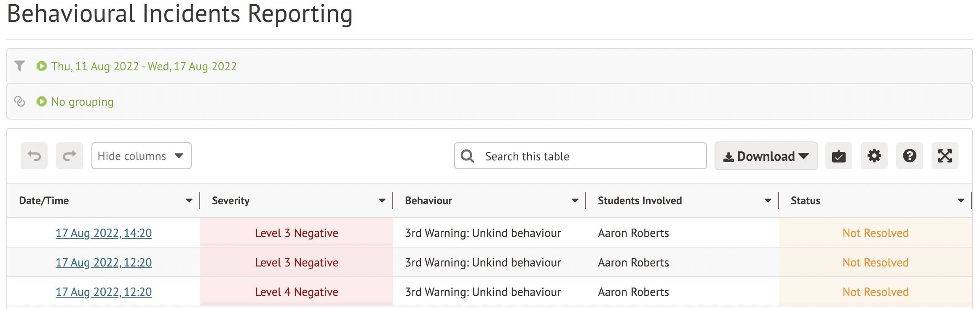Screen dimensions: 980x309
Task: Click the filter funnel icon
Action: pos(19,66)
